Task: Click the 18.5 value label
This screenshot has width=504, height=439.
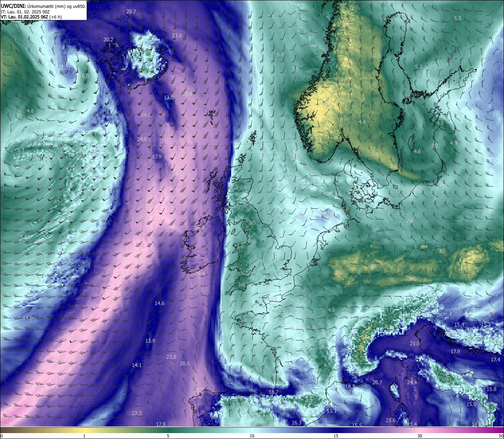Action: point(350,386)
